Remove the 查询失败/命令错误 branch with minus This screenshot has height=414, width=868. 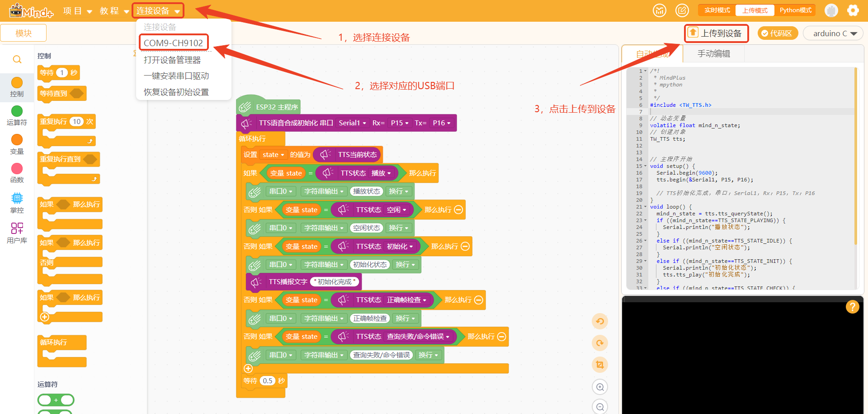pos(501,336)
